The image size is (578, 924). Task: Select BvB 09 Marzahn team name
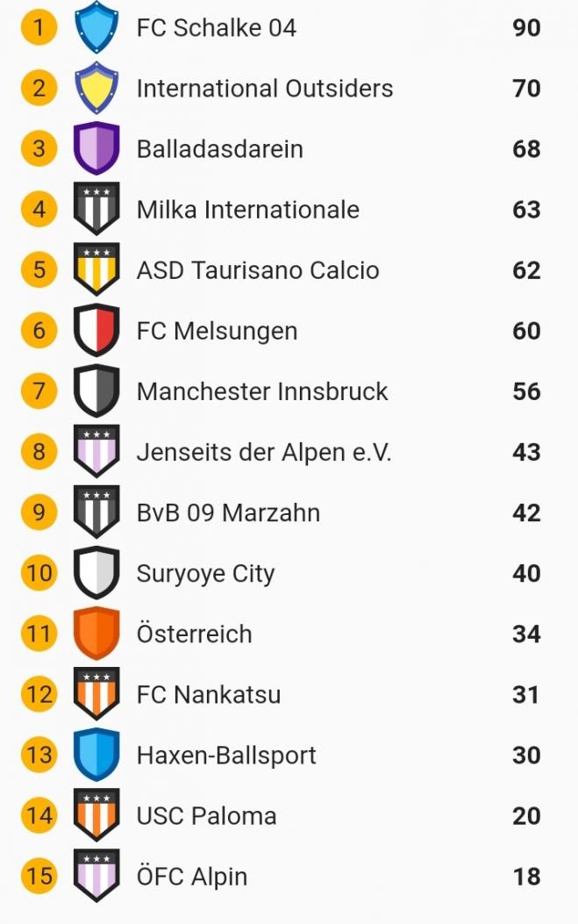coord(228,512)
